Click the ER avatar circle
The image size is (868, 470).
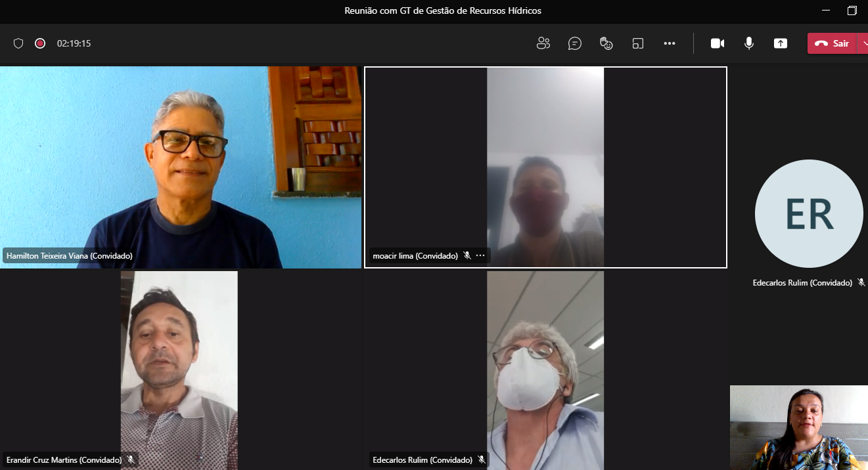809,213
